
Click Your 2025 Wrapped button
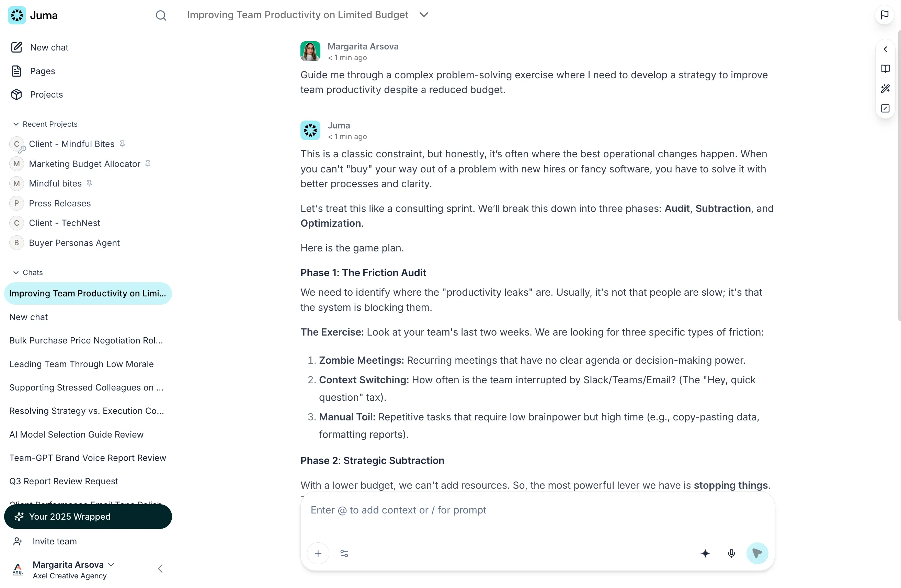(x=88, y=517)
